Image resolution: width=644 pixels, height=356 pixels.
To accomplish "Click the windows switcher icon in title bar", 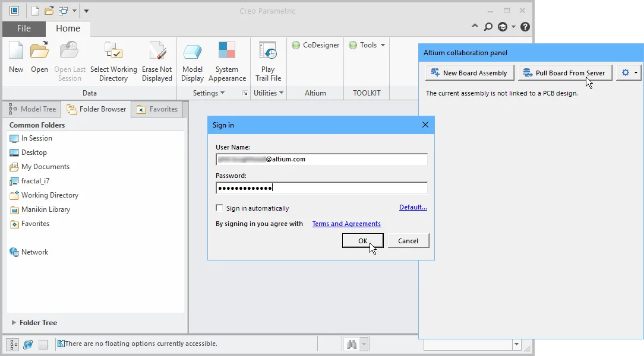I will (x=63, y=11).
